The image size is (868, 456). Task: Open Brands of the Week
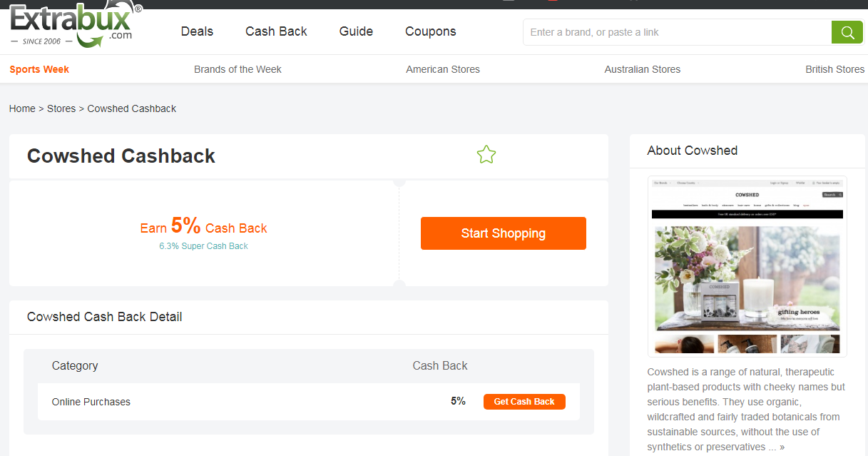[x=238, y=69]
